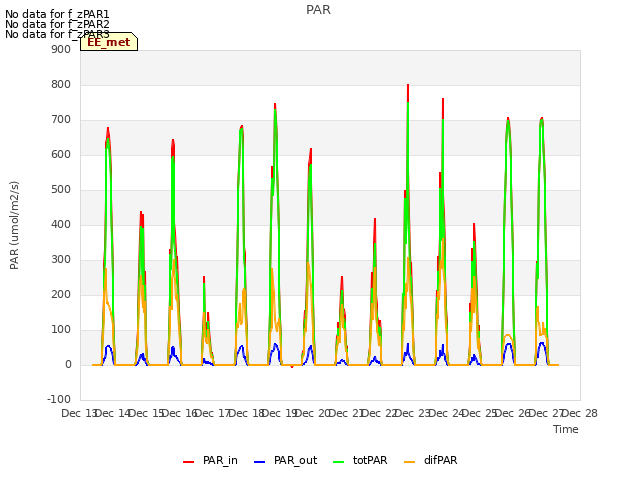
Task: Click the tallest red peak near 800
Action: point(408,92)
